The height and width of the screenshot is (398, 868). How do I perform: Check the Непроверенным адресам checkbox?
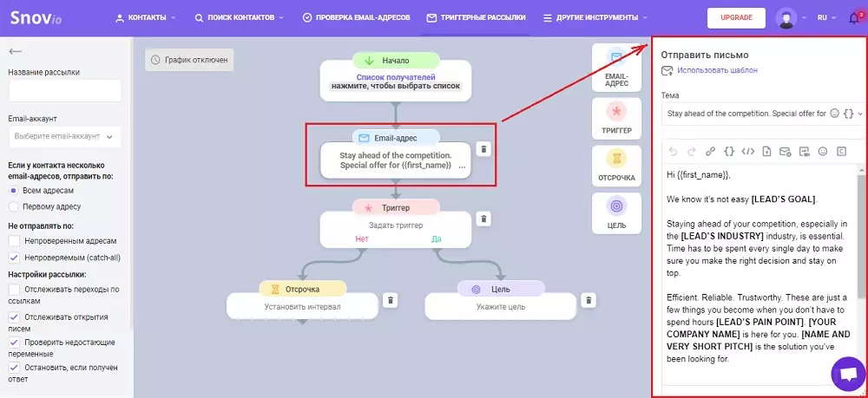(15, 241)
